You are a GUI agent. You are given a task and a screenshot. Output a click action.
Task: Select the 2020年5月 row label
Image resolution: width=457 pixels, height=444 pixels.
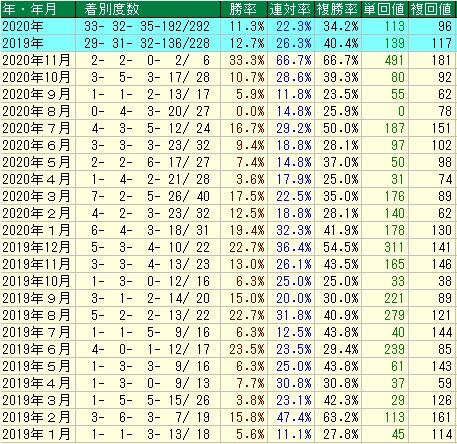pos(36,162)
